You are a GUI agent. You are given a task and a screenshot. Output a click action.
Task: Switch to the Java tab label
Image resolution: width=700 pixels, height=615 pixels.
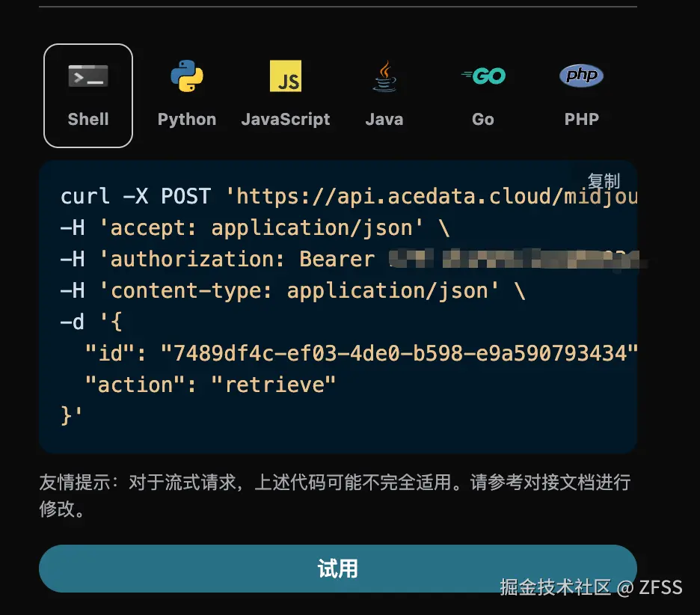tap(384, 119)
